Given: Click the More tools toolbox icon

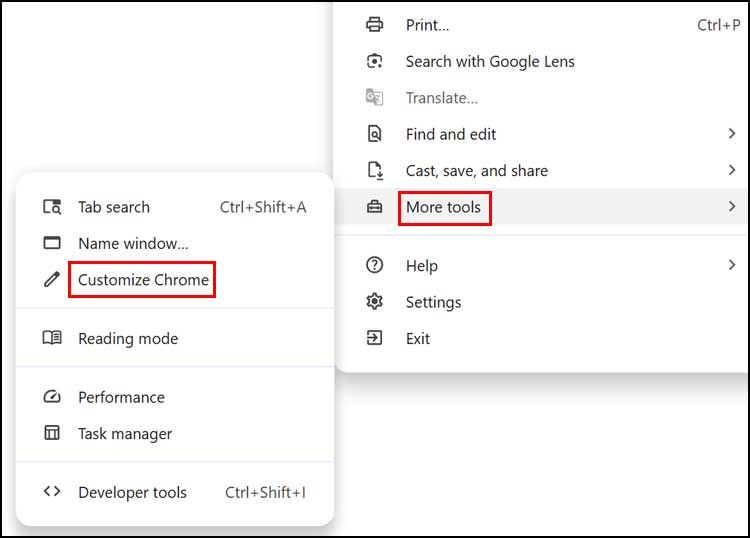Looking at the screenshot, I should click(x=375, y=207).
